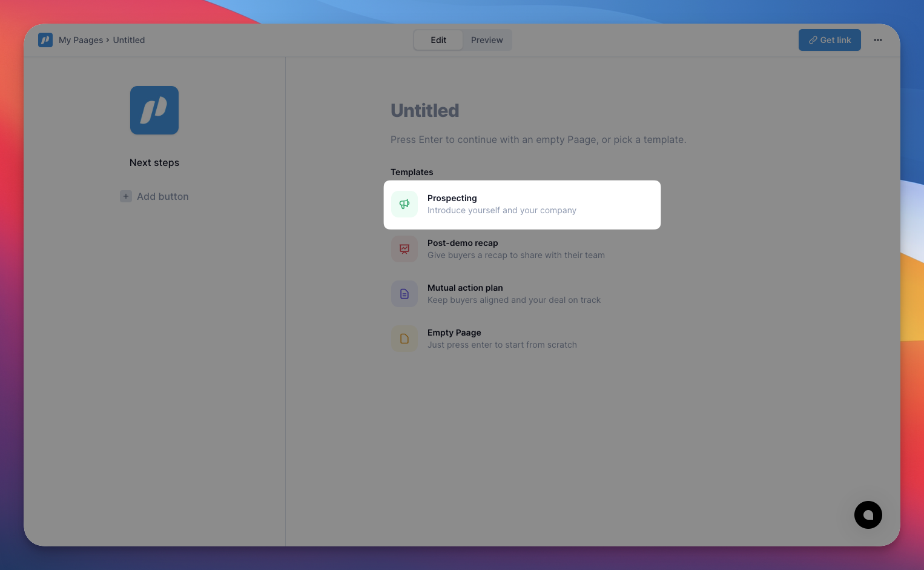Click 'Give buyers a recap' description text
Viewport: 924px width, 570px height.
coord(516,255)
